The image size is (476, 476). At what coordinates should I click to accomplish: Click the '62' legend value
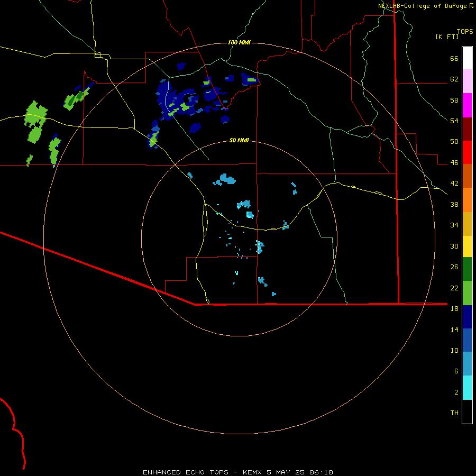(454, 79)
